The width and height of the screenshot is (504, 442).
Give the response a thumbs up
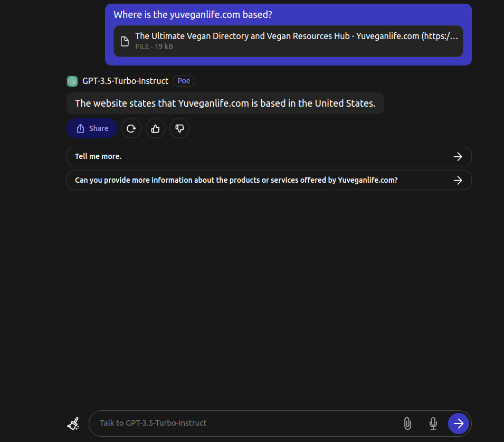click(155, 129)
